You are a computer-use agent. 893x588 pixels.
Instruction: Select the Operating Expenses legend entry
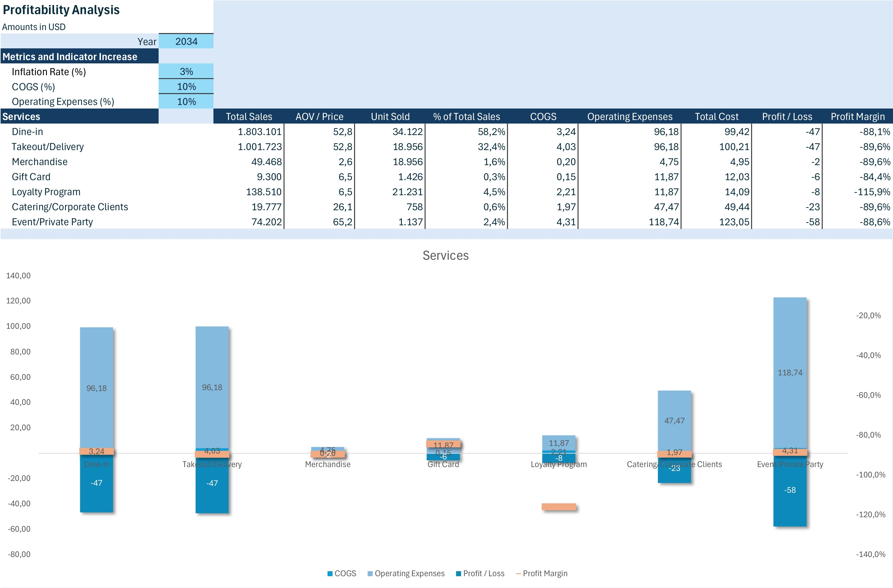[407, 573]
